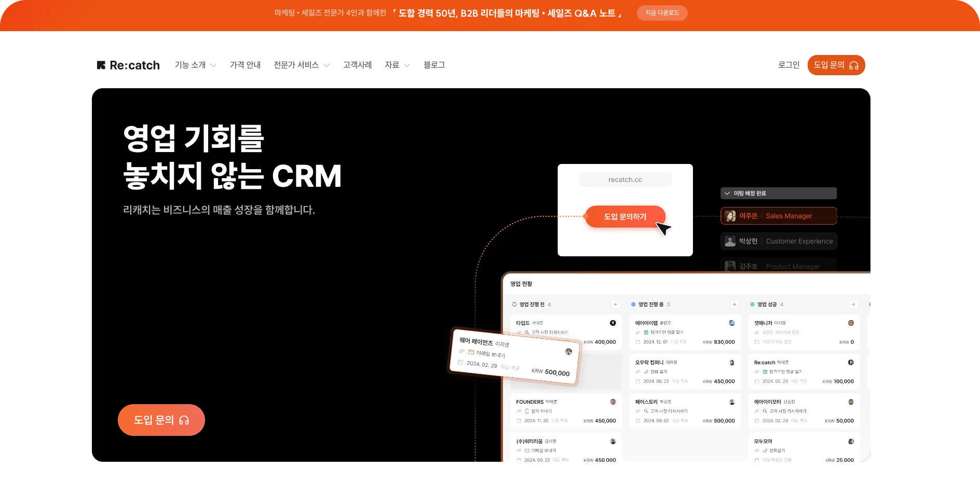
Task: Click the email icon on (주)워터리움 card
Action: pos(527,450)
